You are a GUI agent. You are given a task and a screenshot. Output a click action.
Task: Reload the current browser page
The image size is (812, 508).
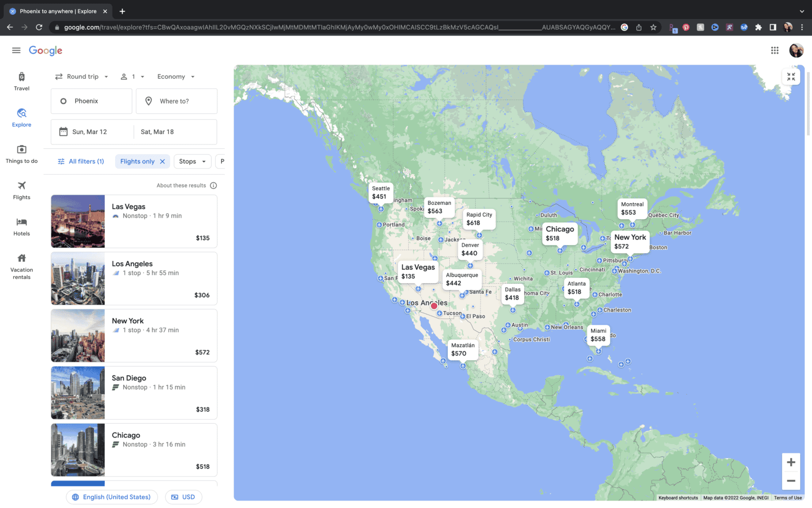(39, 27)
